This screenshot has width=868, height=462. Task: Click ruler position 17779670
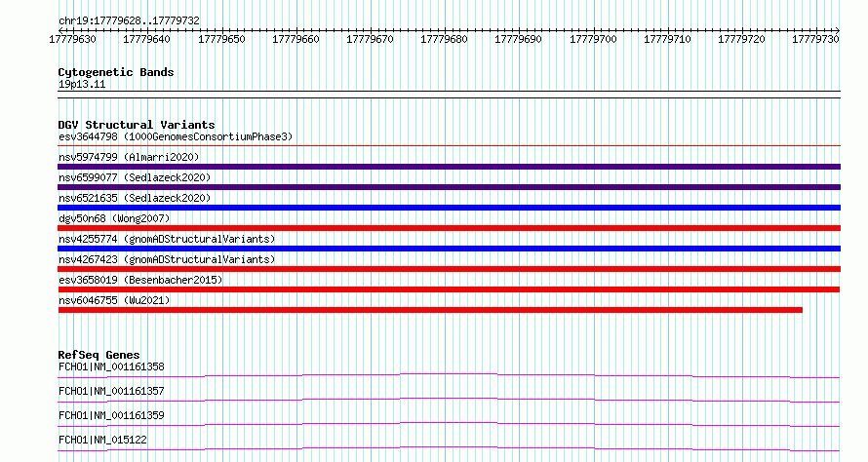coord(370,39)
